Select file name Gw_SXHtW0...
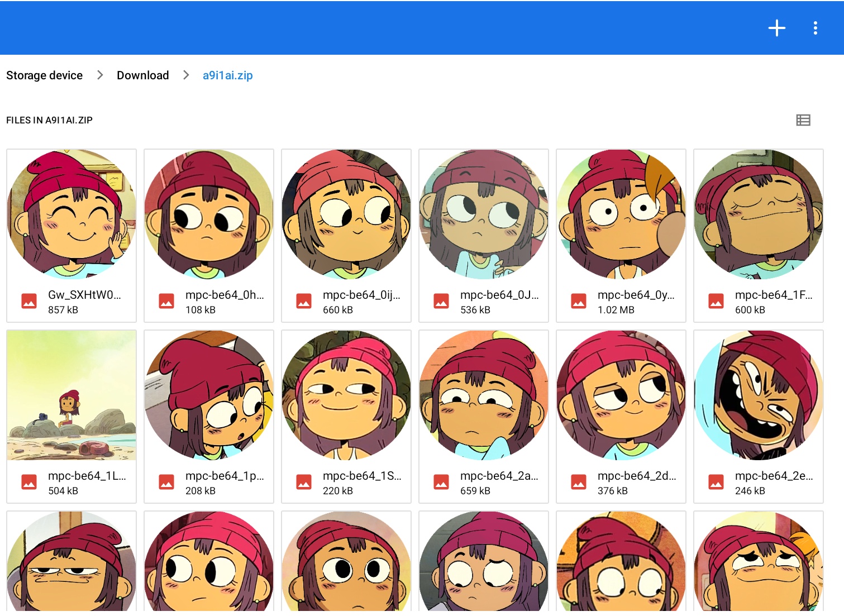The width and height of the screenshot is (844, 616). click(x=84, y=295)
